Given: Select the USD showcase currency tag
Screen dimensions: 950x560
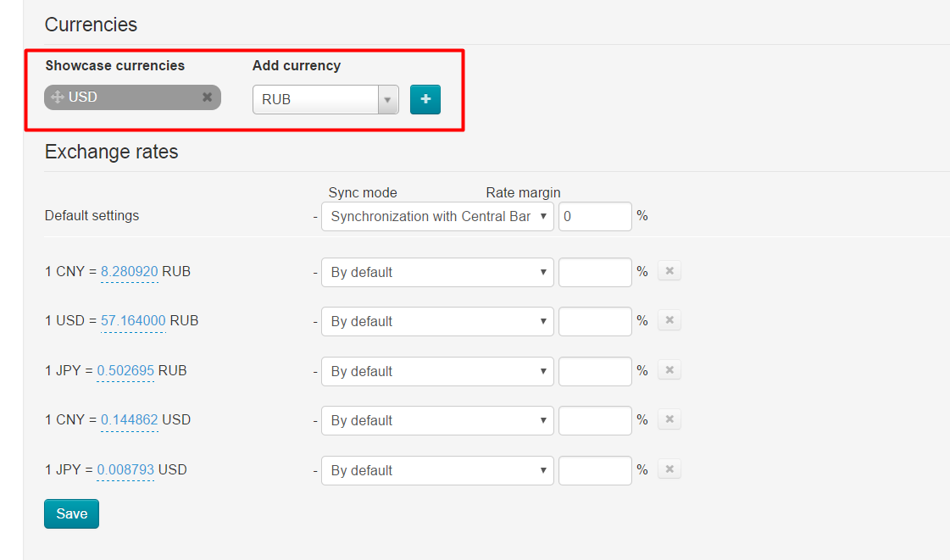Looking at the screenshot, I should click(x=133, y=97).
